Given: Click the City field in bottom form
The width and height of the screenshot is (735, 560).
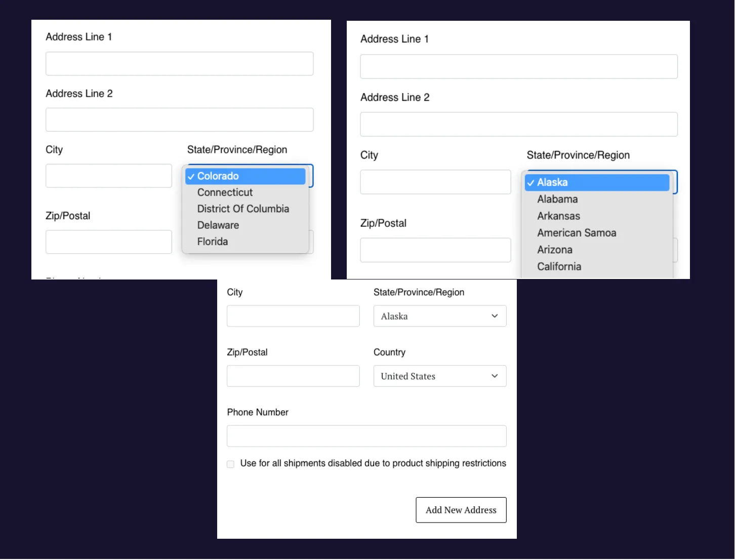Looking at the screenshot, I should click(293, 316).
